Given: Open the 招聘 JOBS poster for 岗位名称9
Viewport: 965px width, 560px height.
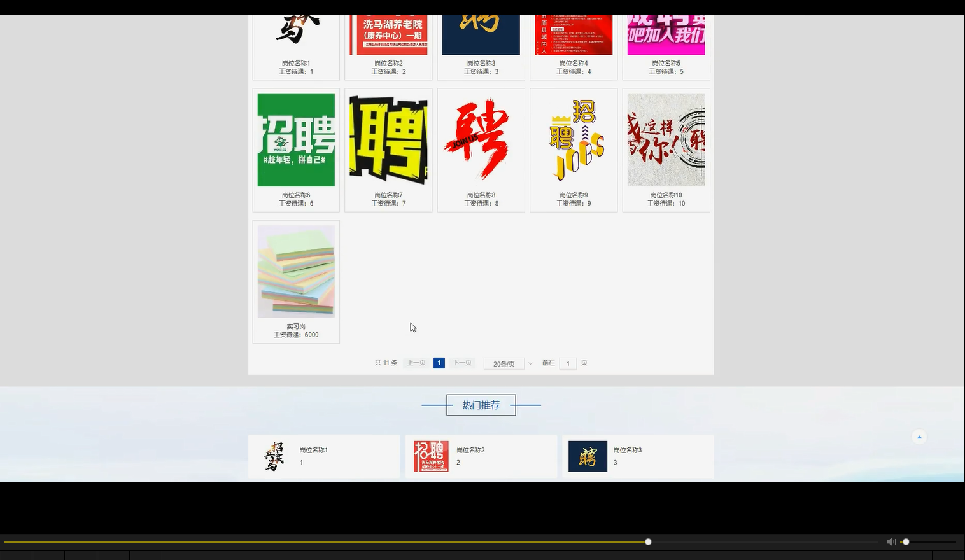Looking at the screenshot, I should click(574, 140).
